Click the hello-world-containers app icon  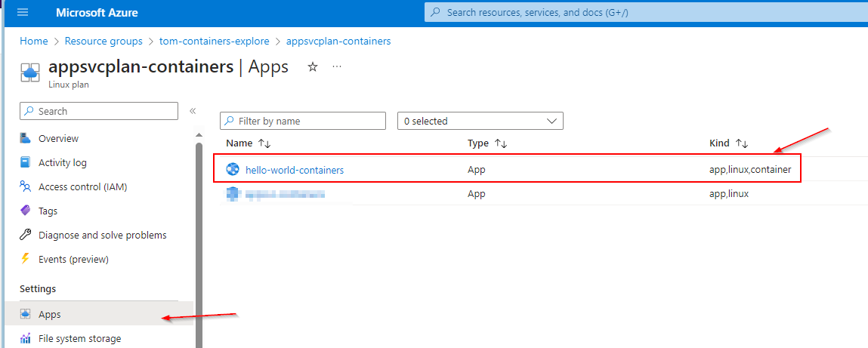(233, 170)
